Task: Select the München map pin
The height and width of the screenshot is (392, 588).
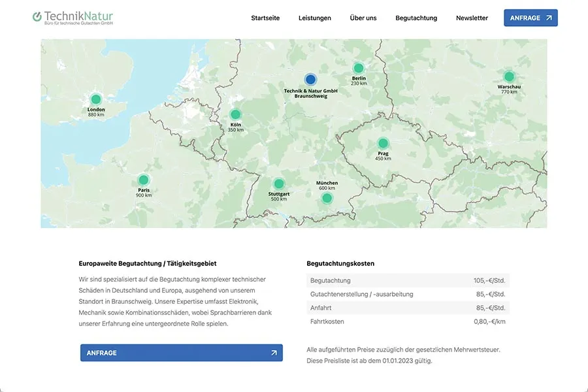Action: click(x=327, y=198)
